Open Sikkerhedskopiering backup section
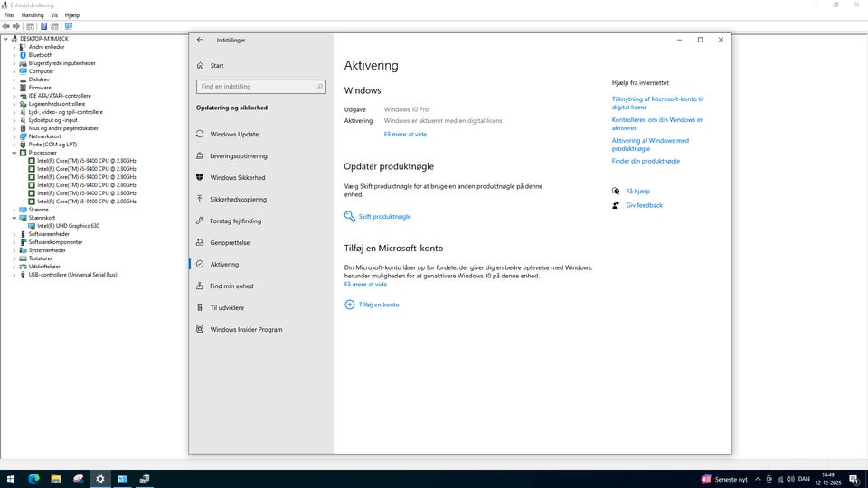The width and height of the screenshot is (868, 488). [238, 199]
